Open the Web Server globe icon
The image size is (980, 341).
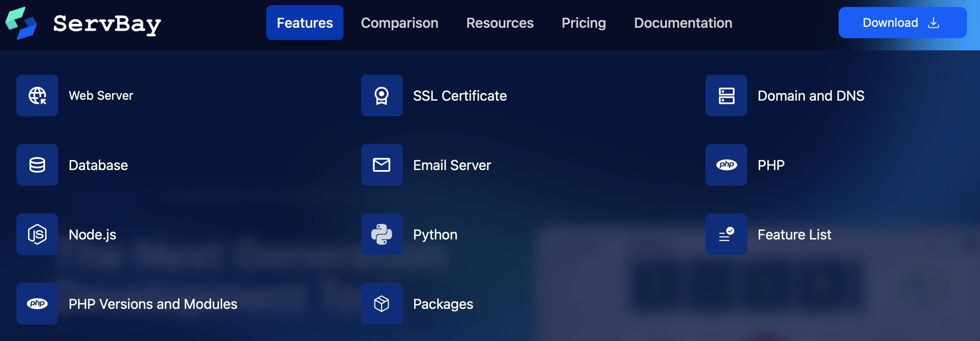pos(37,95)
